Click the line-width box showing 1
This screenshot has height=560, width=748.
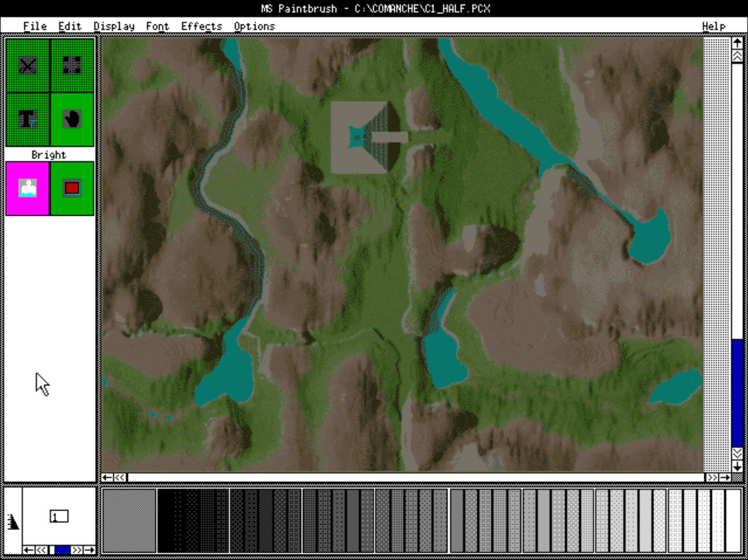[x=59, y=516]
